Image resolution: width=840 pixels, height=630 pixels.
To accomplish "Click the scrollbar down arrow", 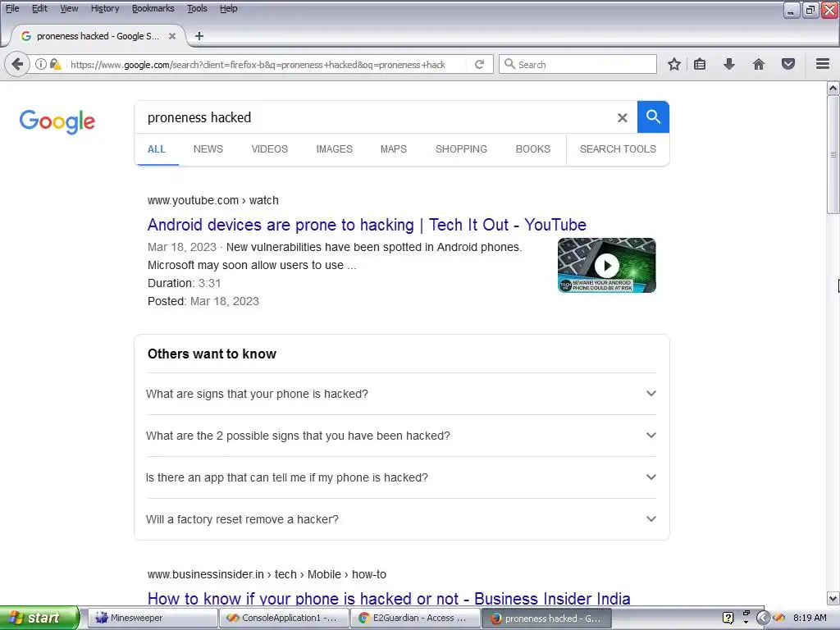I will click(833, 598).
